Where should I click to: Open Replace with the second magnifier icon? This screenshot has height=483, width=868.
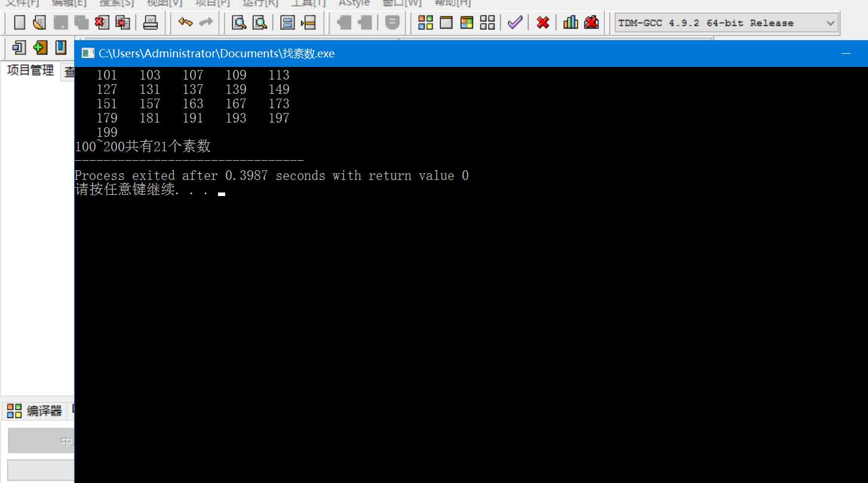[x=259, y=23]
